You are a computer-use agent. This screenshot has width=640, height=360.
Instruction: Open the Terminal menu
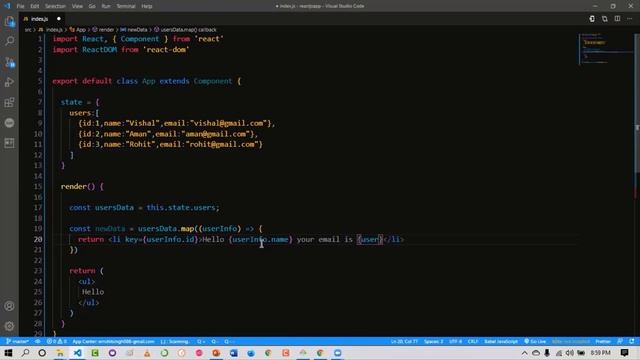point(126,6)
